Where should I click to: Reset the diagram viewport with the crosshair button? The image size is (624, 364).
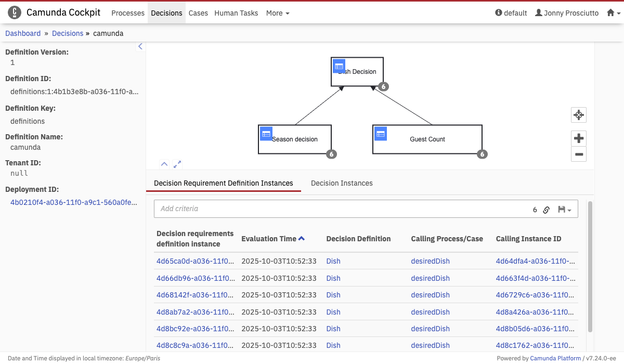pos(578,115)
